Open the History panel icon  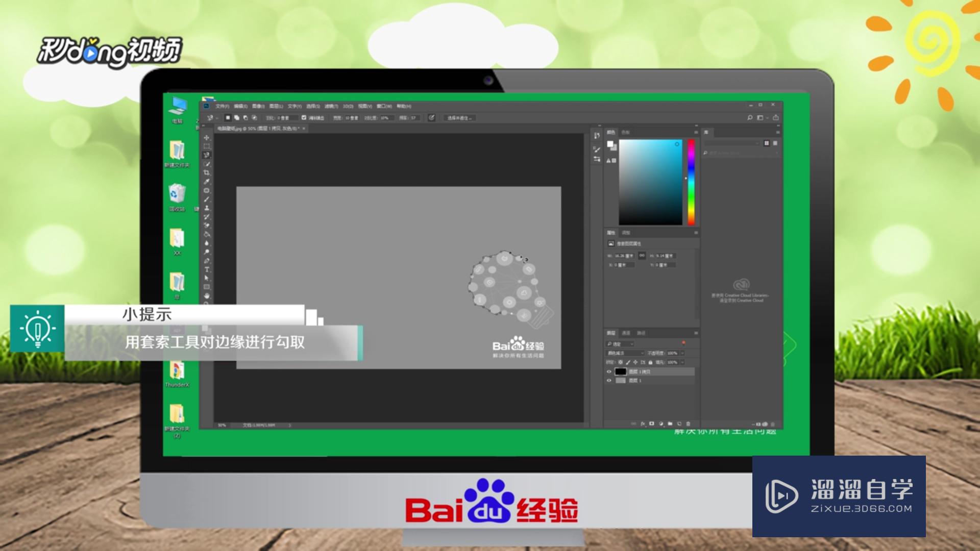(x=597, y=135)
